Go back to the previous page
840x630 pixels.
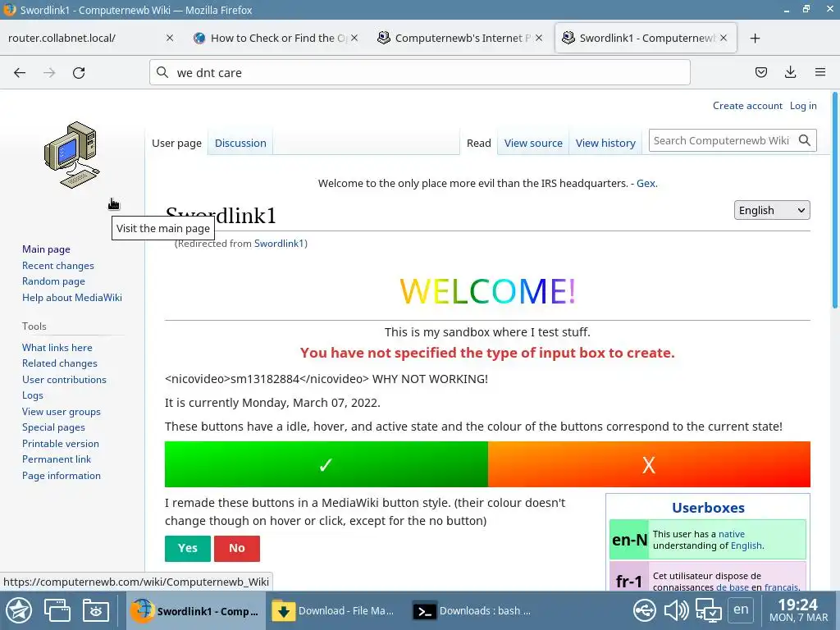point(20,73)
